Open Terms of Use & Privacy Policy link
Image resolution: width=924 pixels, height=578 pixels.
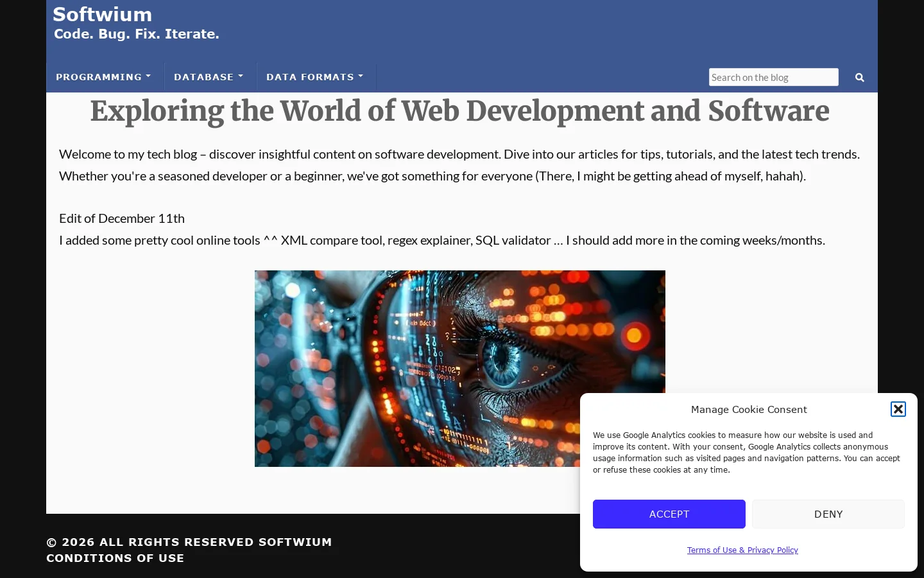(742, 550)
